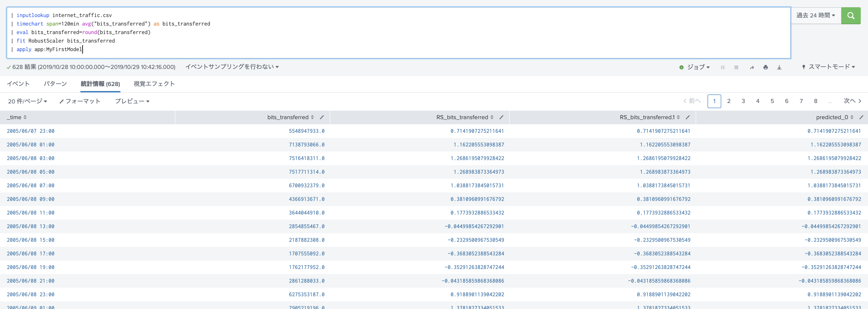Sort by the RS_bits_transferred.1 column arrows

click(x=678, y=117)
